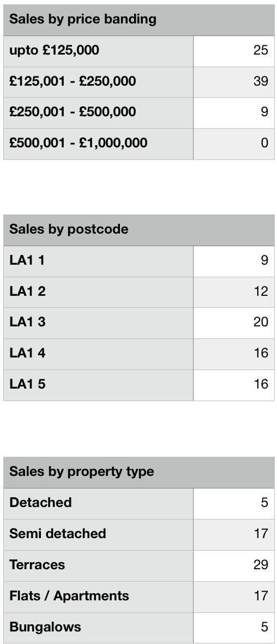Click the '£250,001 - £500,000' row label
The height and width of the screenshot is (644, 277).
point(73,112)
